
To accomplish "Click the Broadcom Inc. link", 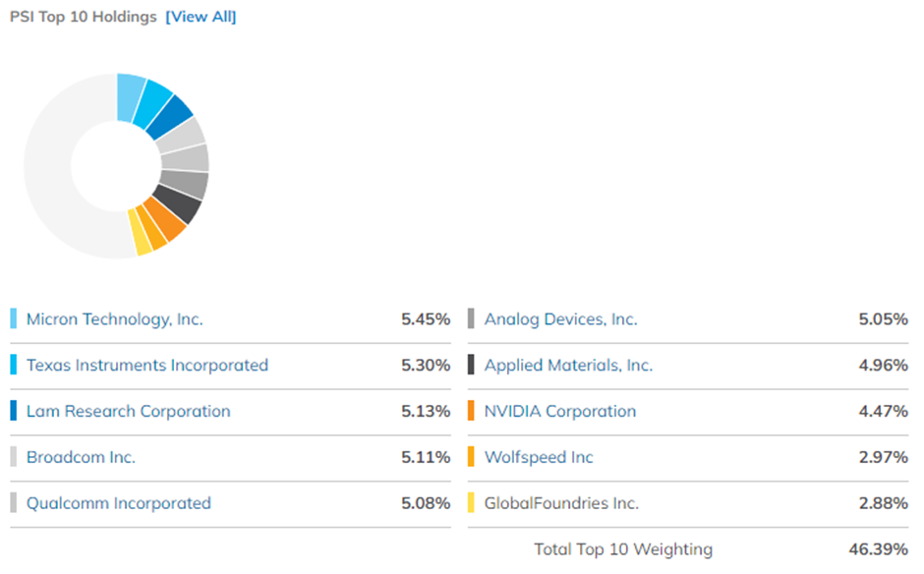I will click(x=81, y=457).
